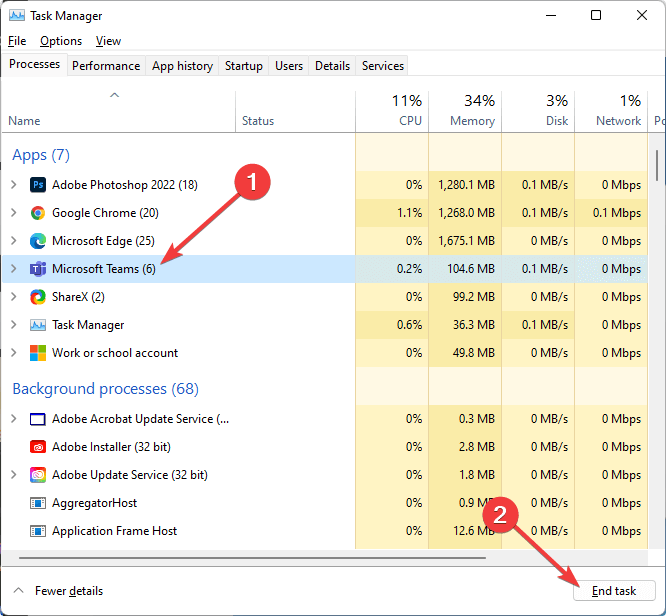
Task: Select the Adobe Photoshop 2022 (18) row
Action: (x=325, y=185)
